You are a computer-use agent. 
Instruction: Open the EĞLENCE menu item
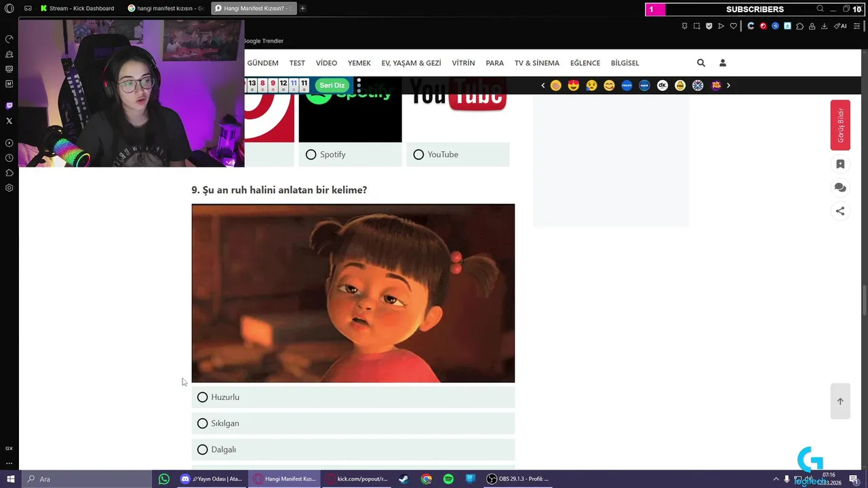pyautogui.click(x=585, y=63)
